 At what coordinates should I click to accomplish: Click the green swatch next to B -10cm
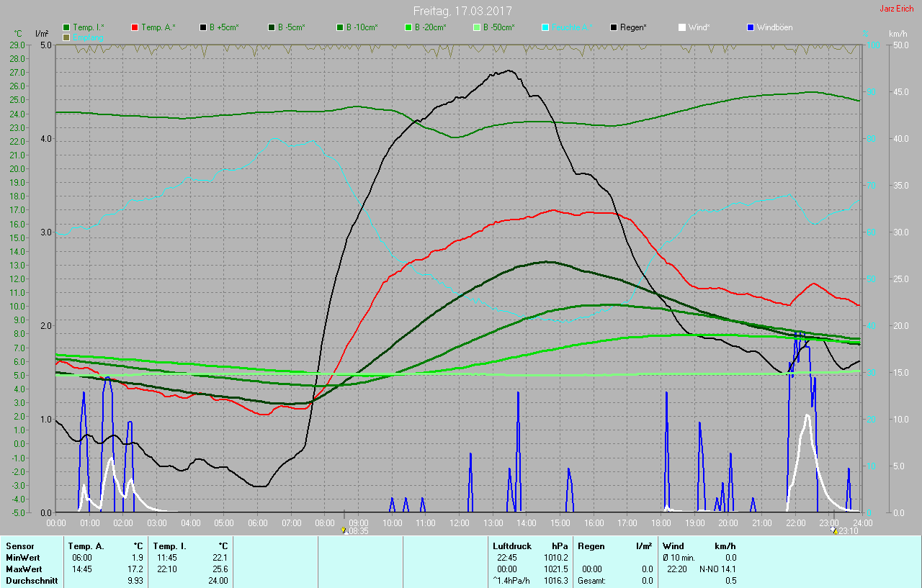(x=340, y=27)
